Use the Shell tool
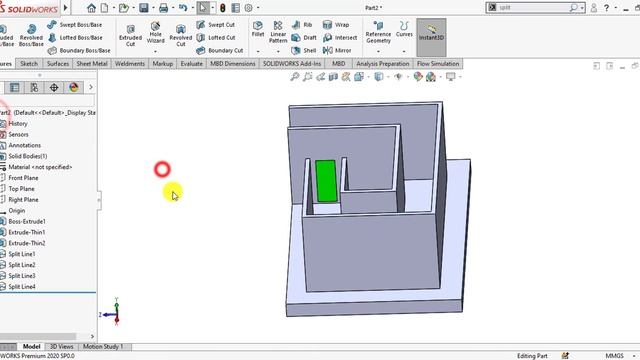640x360 pixels. [304, 51]
